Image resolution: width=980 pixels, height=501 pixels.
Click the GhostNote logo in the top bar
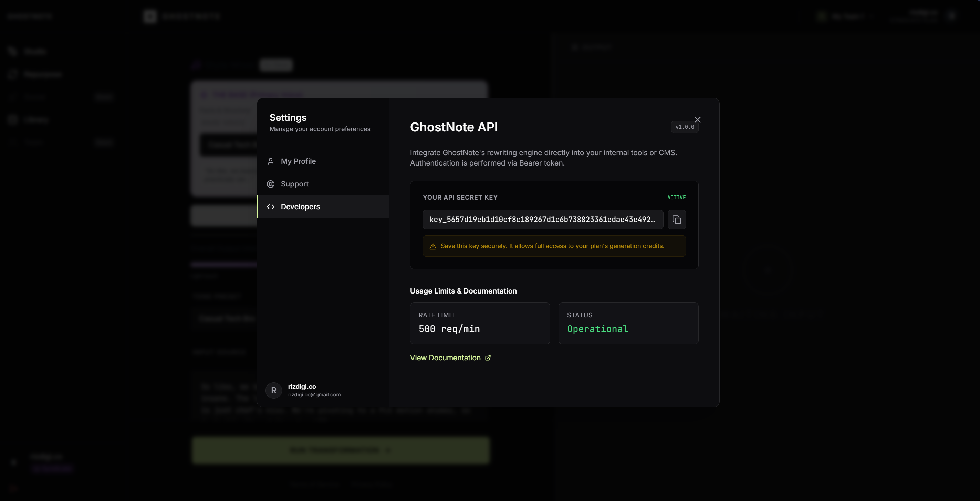pos(149,16)
